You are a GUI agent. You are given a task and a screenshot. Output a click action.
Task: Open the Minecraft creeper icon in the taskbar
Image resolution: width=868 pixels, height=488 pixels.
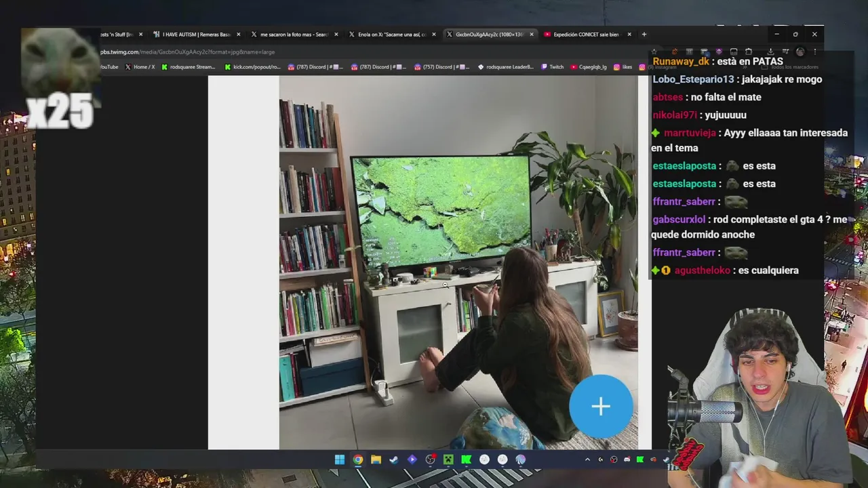[x=448, y=460]
